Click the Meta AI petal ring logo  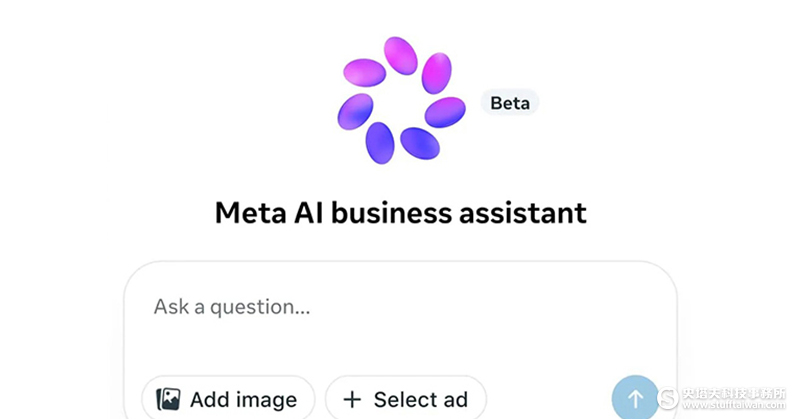(401, 100)
